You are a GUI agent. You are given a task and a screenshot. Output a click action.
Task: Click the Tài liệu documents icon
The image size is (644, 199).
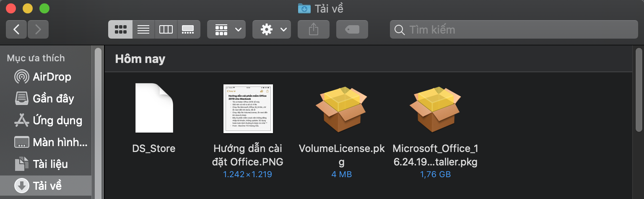click(x=21, y=164)
